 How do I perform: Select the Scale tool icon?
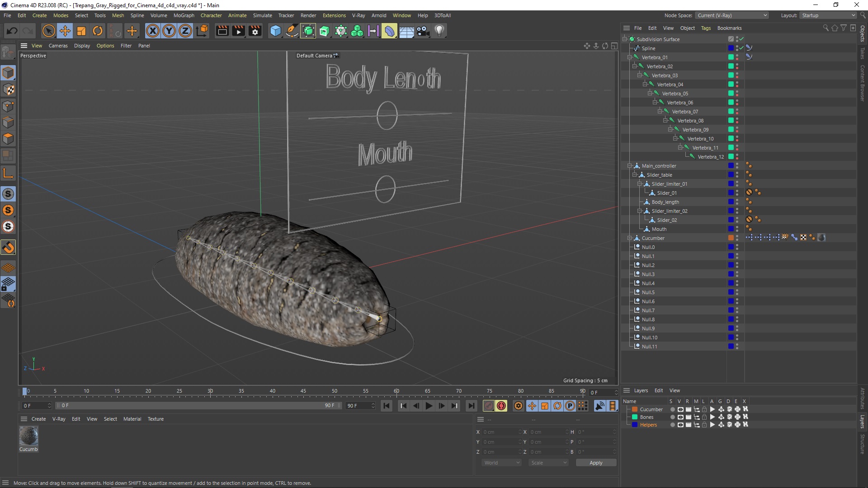point(82,30)
